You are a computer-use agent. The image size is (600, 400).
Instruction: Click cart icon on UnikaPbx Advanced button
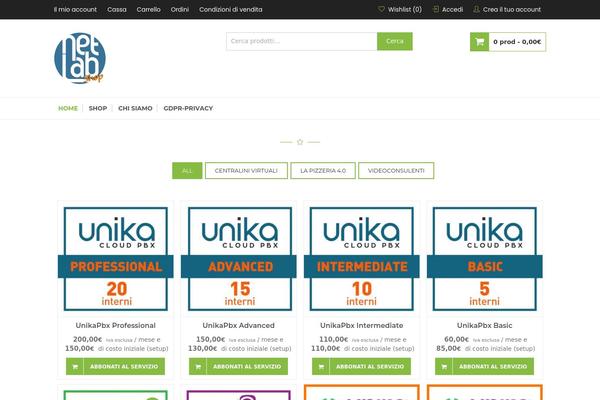coord(198,366)
